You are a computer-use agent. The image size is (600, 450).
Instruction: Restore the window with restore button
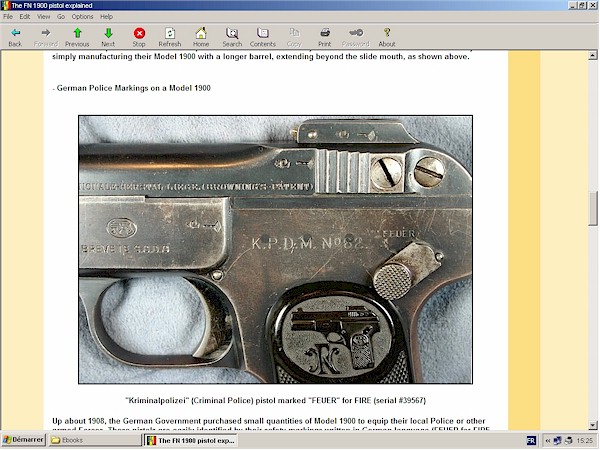coord(582,5)
